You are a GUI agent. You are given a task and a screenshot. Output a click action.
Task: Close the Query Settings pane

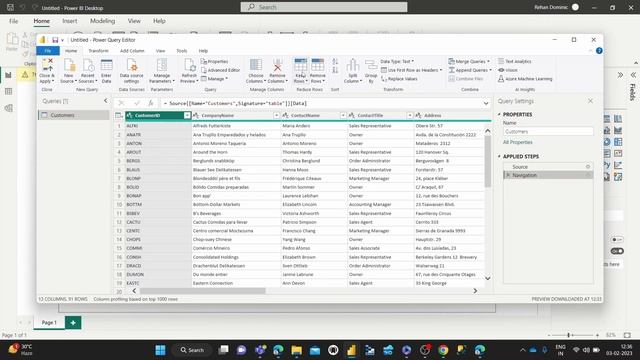tap(590, 101)
